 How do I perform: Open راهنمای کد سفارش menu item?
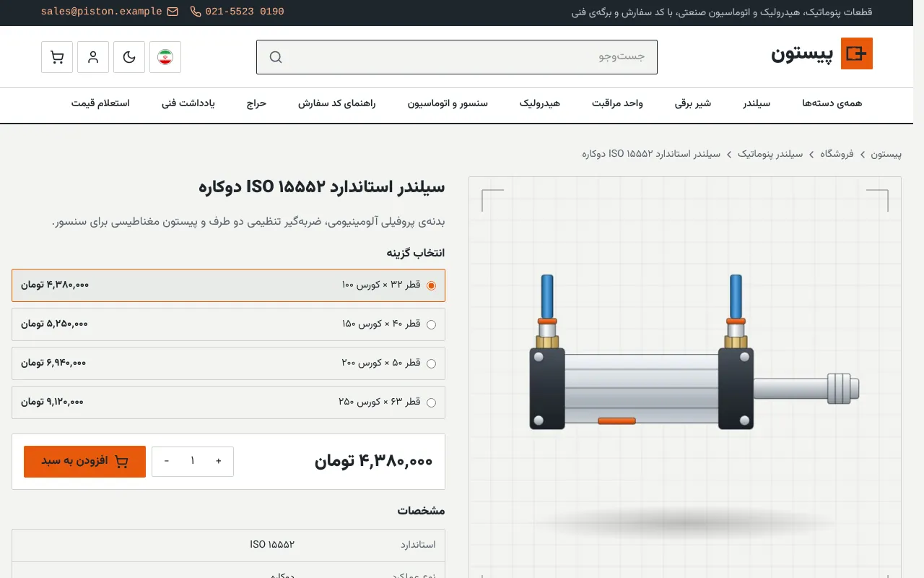337,103
